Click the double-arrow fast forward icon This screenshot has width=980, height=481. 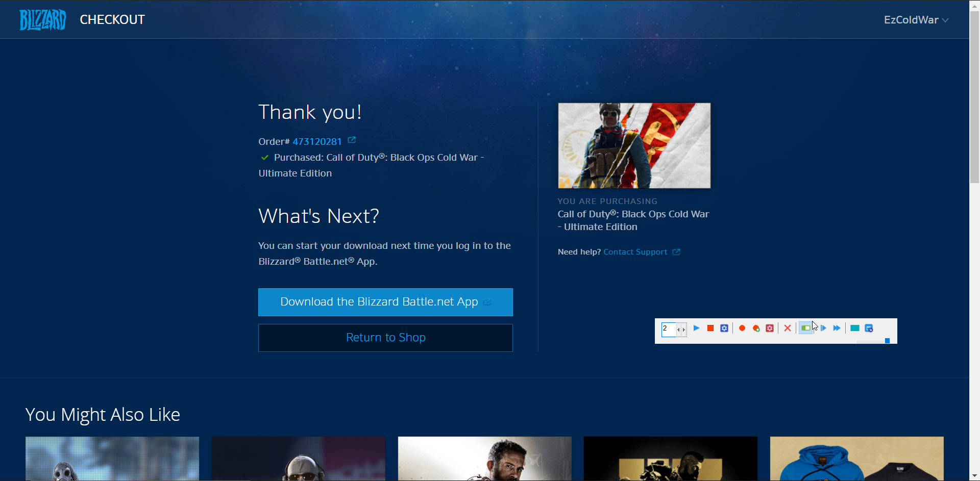pyautogui.click(x=837, y=328)
